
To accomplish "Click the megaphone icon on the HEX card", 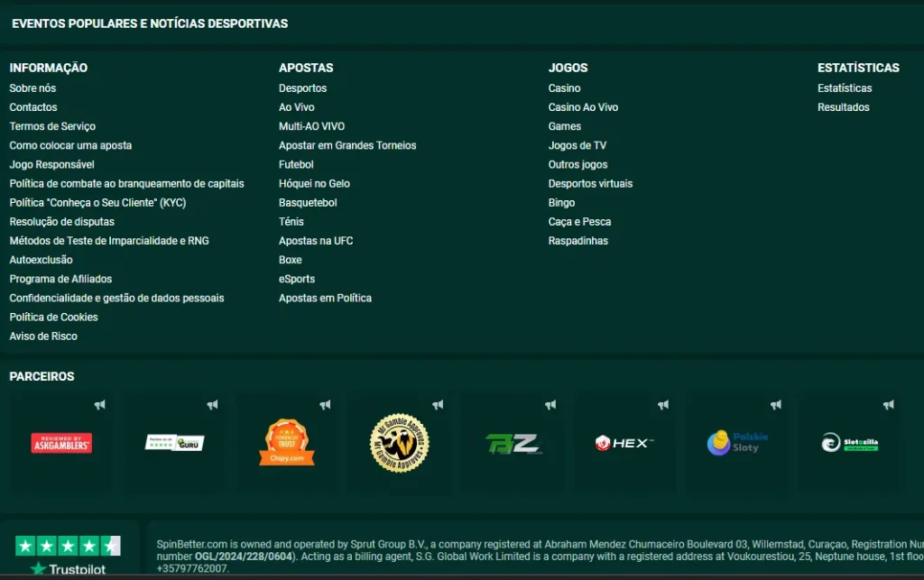I will (x=663, y=404).
